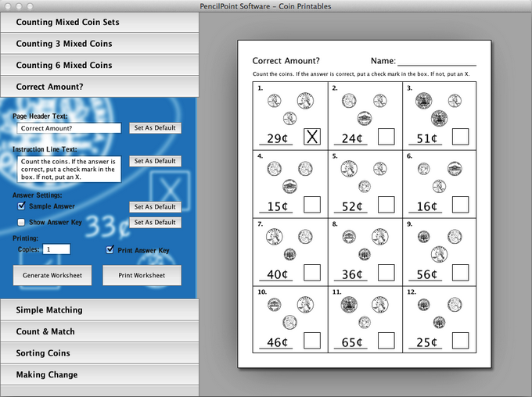The height and width of the screenshot is (397, 532).
Task: Click the red window close button
Action: pyautogui.click(x=8, y=6)
